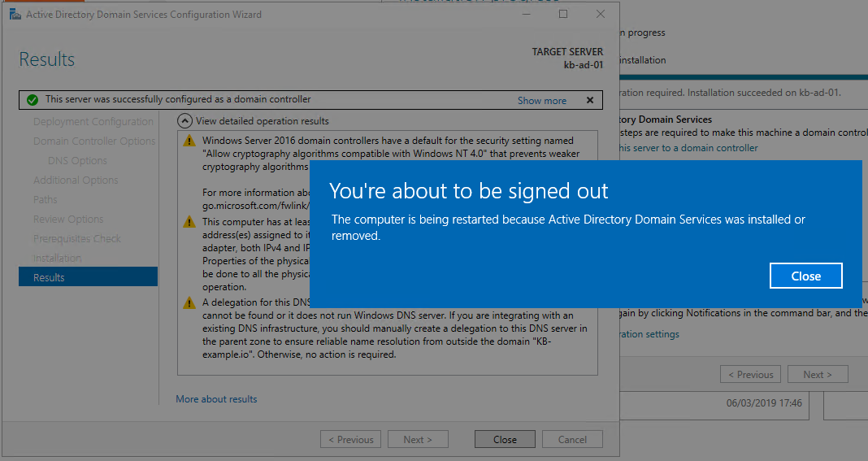Screen dimensions: 868x461
Task: Click warning icon for DNS delegation message
Action: click(189, 303)
